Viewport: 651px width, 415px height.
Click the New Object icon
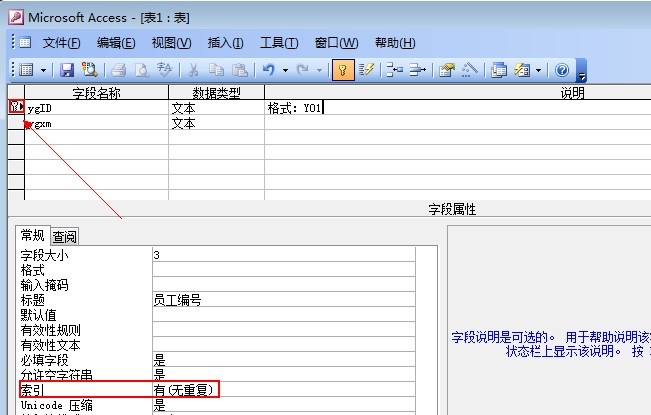coord(522,70)
